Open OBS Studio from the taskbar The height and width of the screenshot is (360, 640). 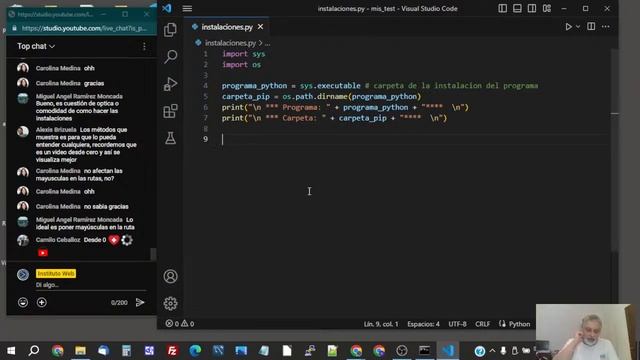pyautogui.click(x=402, y=351)
